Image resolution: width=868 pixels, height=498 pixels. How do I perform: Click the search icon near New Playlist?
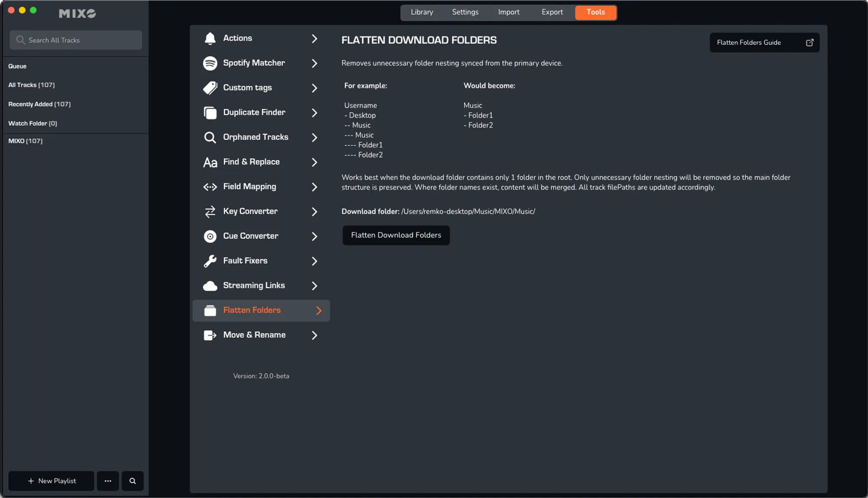coord(133,481)
